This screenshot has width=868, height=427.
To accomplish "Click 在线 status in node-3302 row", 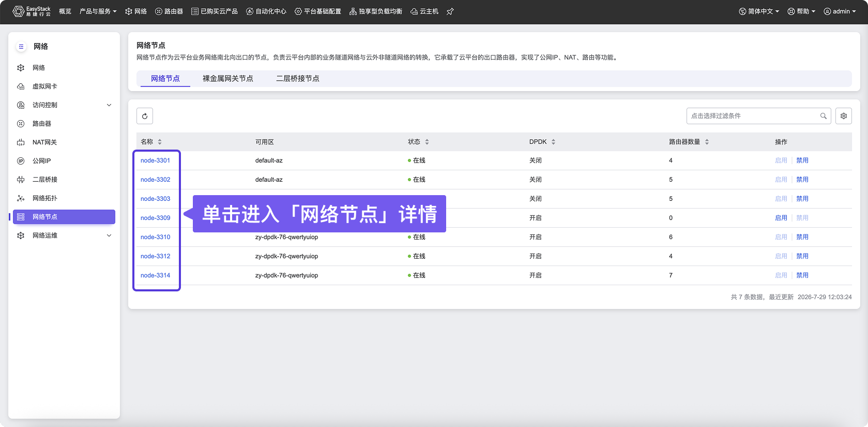I will click(x=417, y=180).
